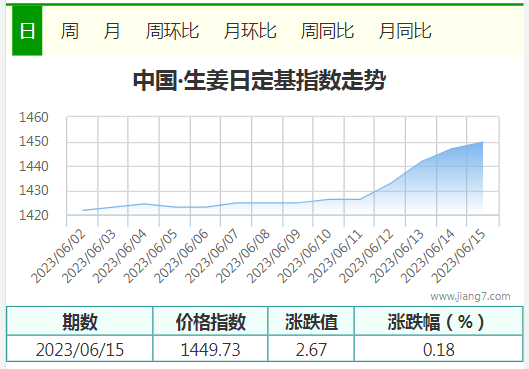This screenshot has height=369, width=529.
Task: Select the 日 daily tab
Action: pyautogui.click(x=27, y=30)
